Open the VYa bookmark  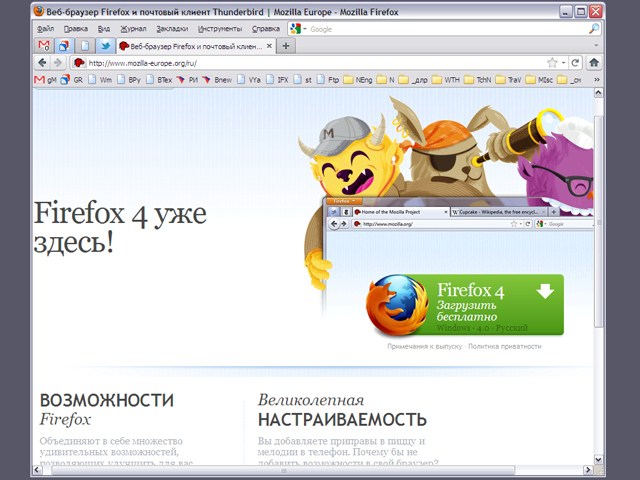249,80
